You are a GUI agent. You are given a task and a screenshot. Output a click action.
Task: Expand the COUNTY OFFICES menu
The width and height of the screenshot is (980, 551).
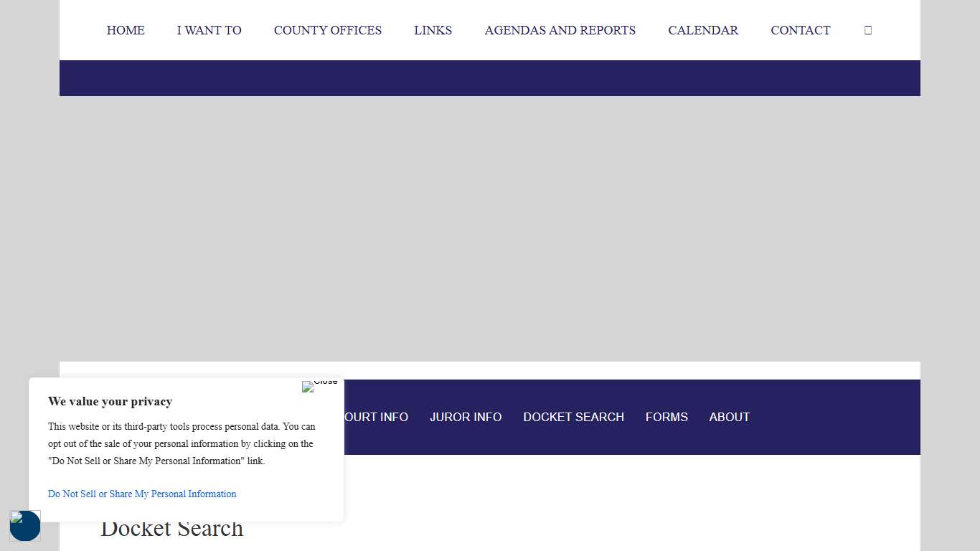coord(327,30)
